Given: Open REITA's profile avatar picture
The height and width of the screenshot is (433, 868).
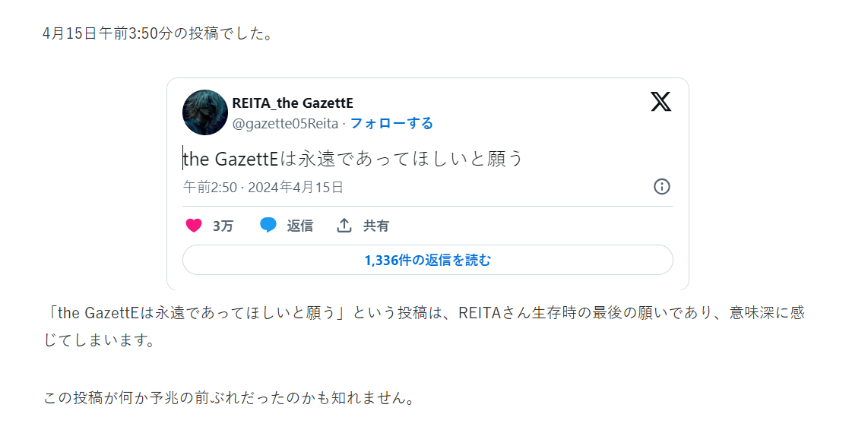Looking at the screenshot, I should [x=205, y=112].
